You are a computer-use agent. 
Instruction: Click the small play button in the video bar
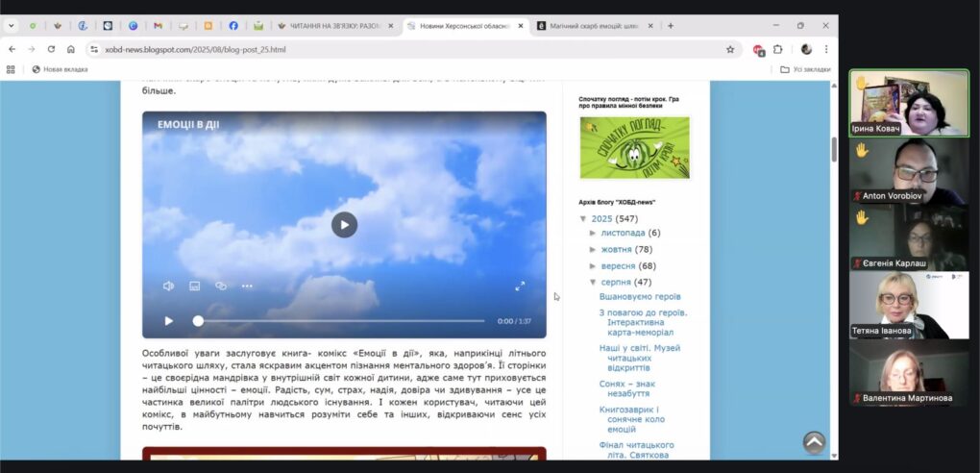[x=168, y=321]
